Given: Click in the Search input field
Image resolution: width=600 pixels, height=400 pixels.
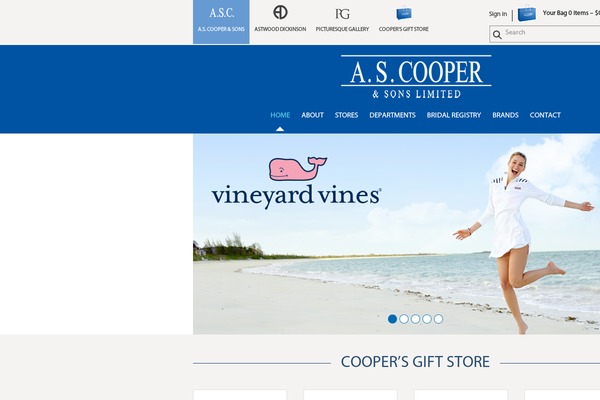Looking at the screenshot, I should pyautogui.click(x=551, y=33).
